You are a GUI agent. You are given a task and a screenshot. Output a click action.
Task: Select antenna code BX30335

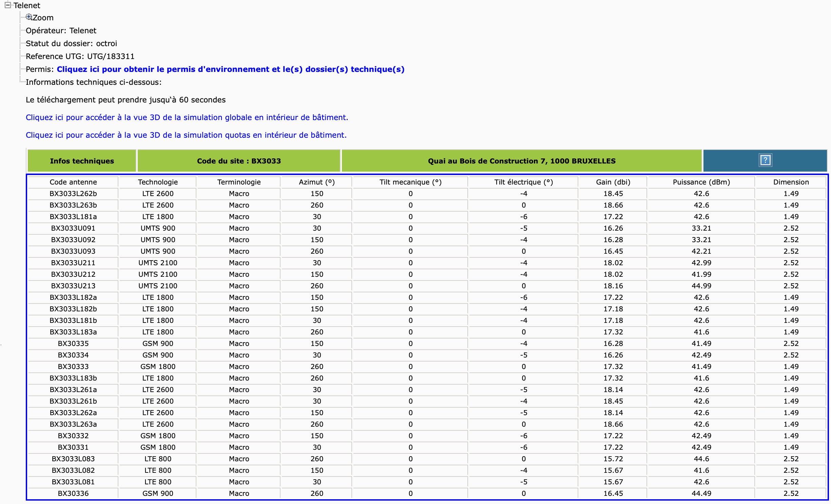(x=73, y=344)
